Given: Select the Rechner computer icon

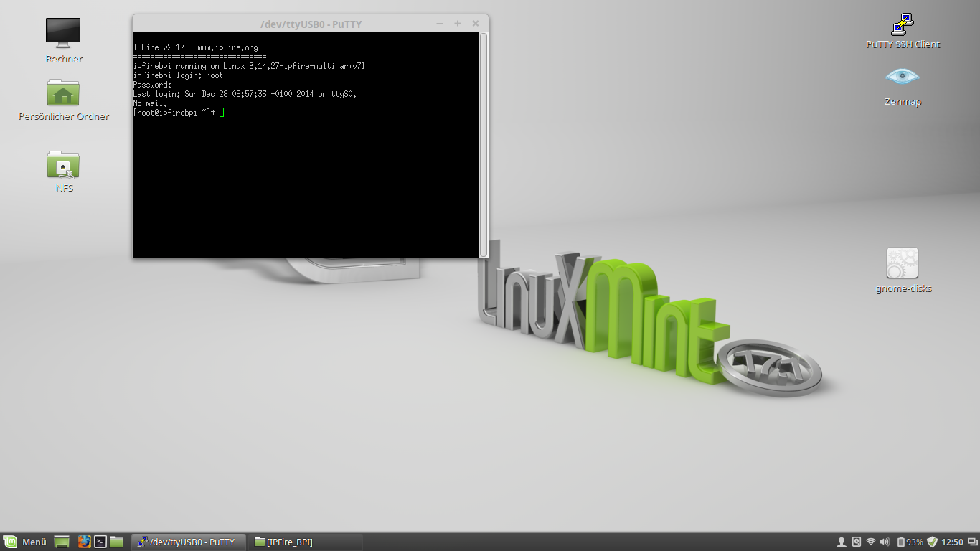Looking at the screenshot, I should 64,41.
